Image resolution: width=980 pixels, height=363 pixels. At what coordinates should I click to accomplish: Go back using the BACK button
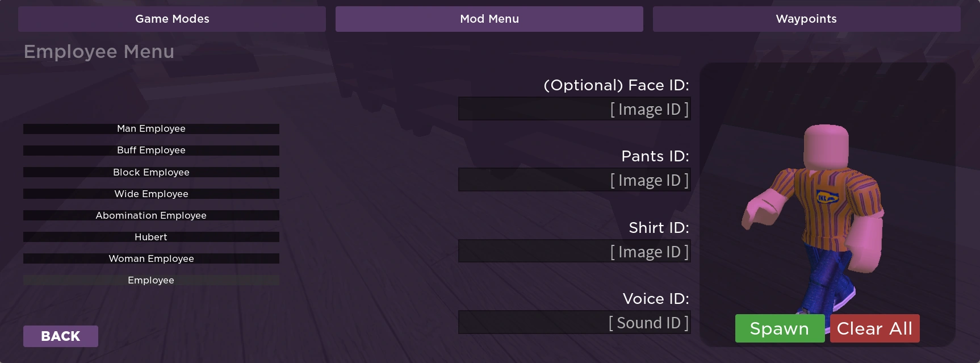[x=61, y=336]
